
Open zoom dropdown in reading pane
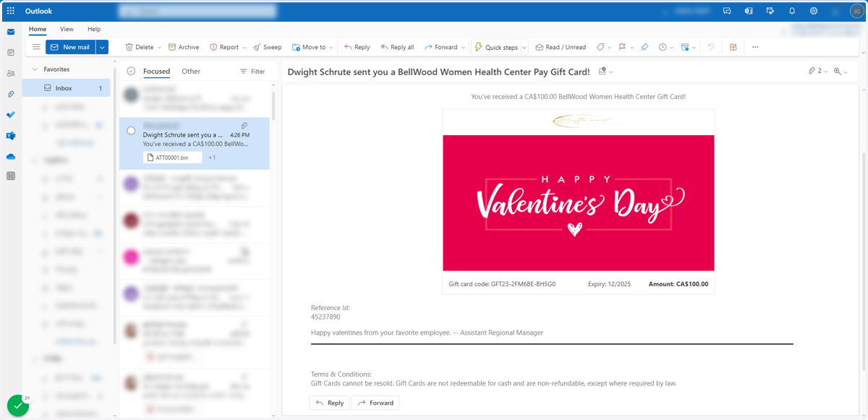tap(842, 72)
